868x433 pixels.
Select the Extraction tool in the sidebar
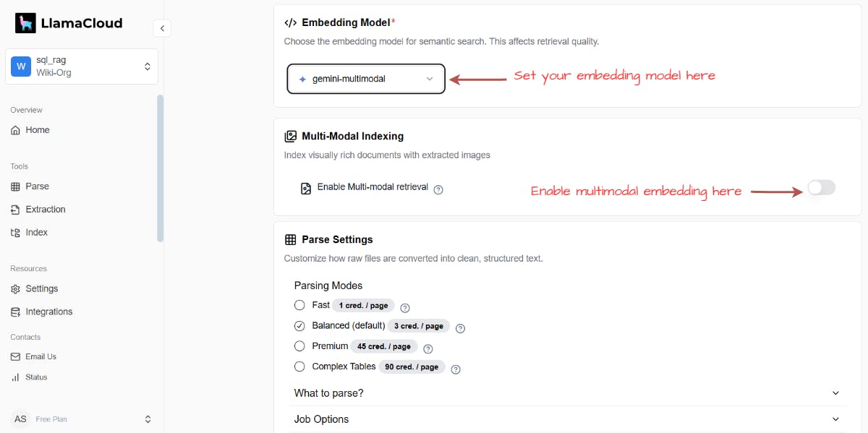point(45,209)
